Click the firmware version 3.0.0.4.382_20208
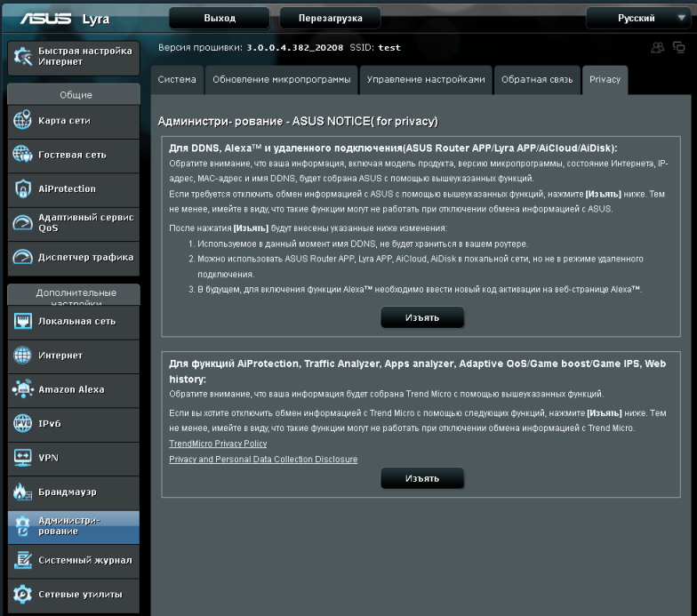This screenshot has height=616, width=697. pyautogui.click(x=295, y=48)
